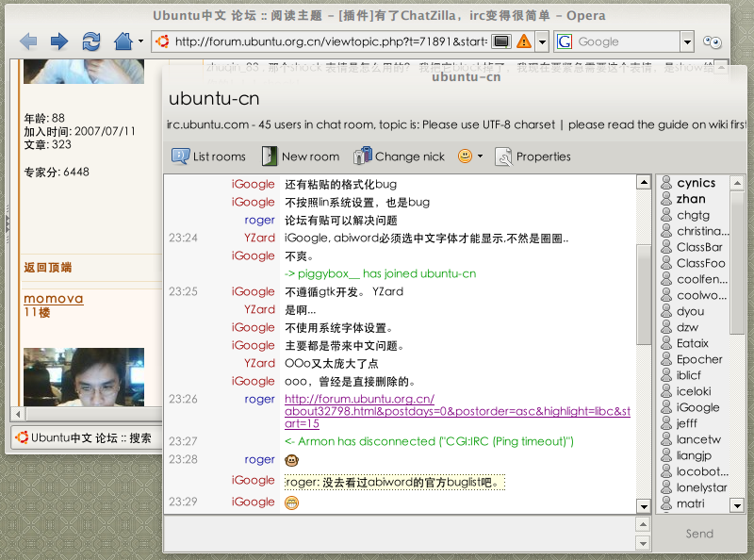Click input box scroll down arrow

point(643,543)
